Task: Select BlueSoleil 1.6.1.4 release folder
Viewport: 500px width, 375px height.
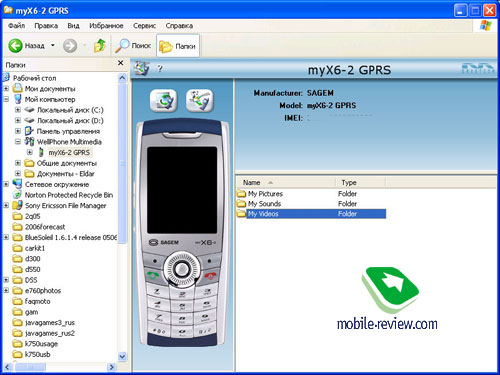Action: pos(71,238)
